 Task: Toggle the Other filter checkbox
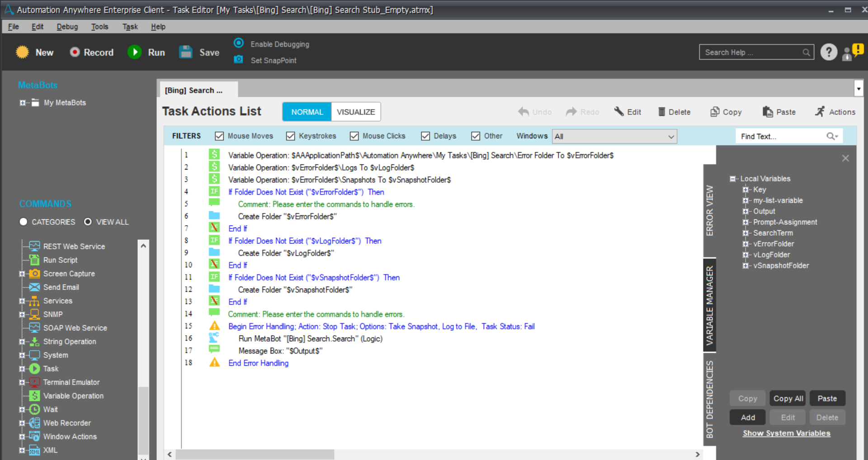tap(476, 136)
